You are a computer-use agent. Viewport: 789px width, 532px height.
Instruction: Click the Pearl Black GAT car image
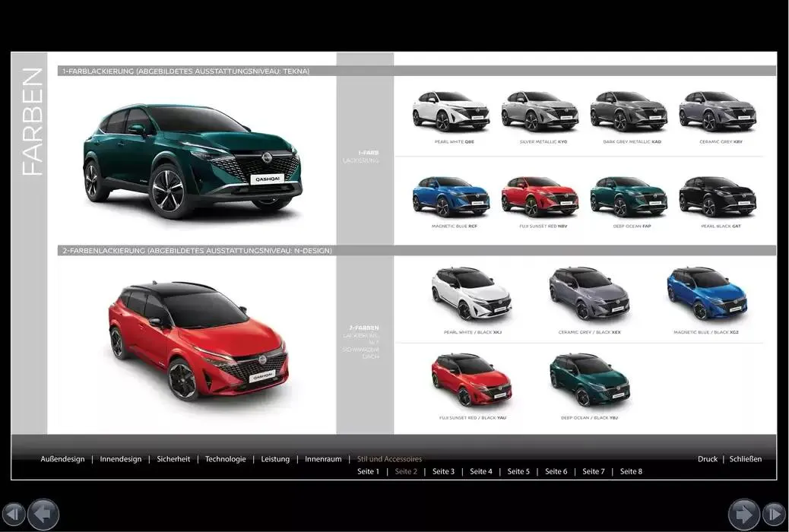717,196
